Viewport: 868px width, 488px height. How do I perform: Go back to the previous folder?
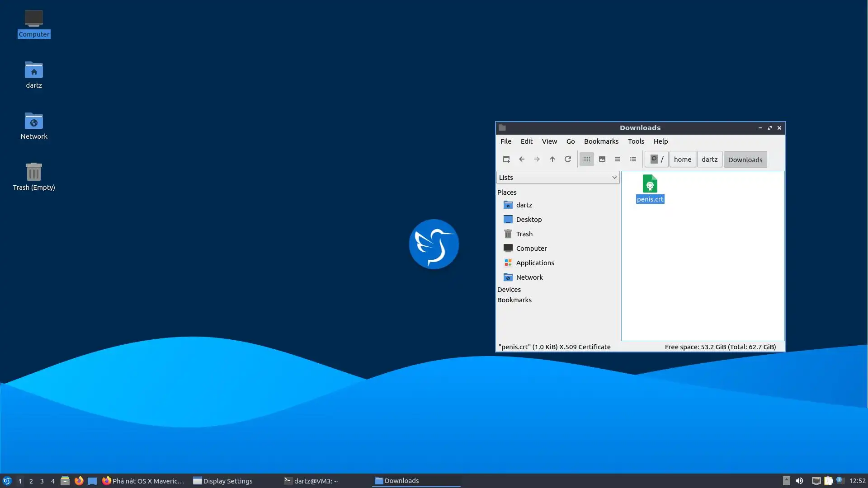tap(522, 159)
